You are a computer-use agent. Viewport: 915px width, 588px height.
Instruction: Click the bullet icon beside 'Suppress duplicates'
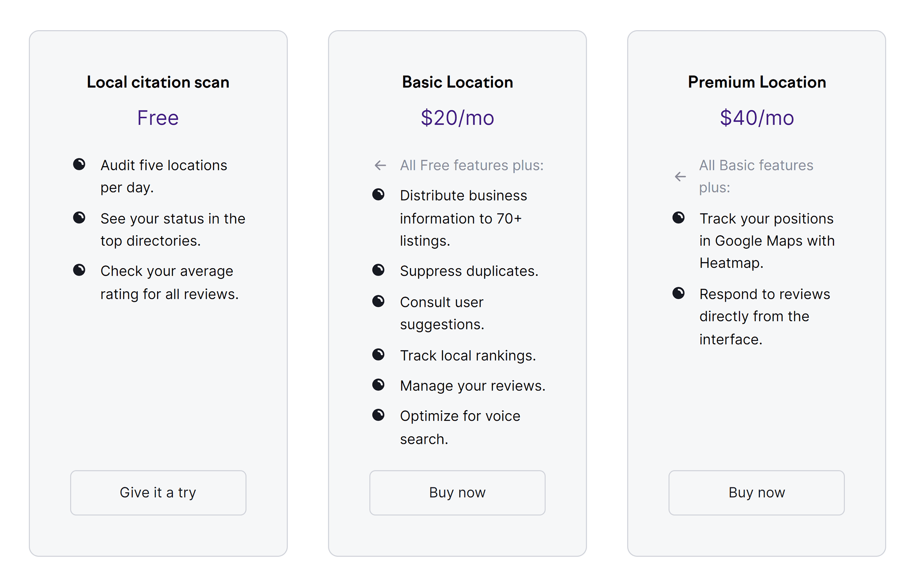(x=379, y=270)
